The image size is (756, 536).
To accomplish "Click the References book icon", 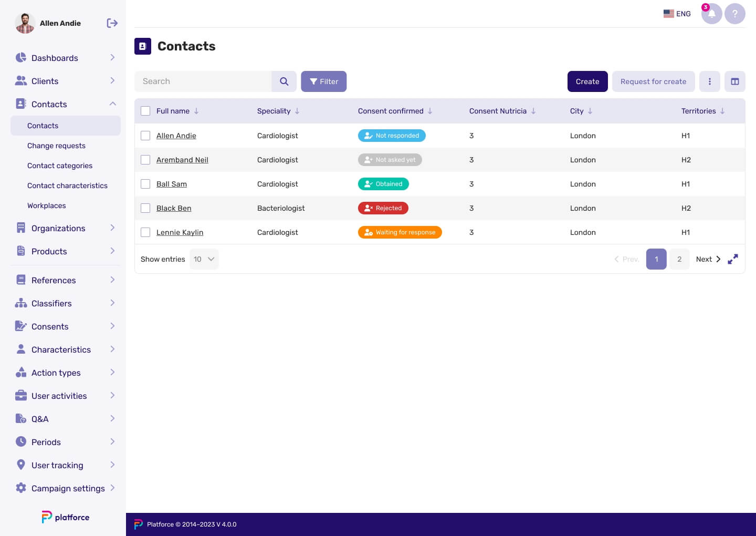I will click(21, 280).
